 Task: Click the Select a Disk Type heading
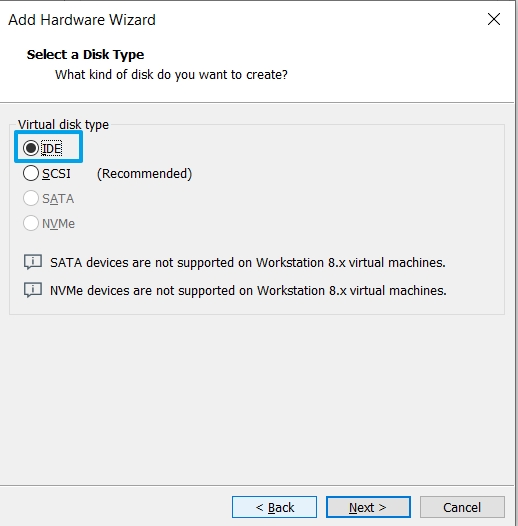(86, 54)
